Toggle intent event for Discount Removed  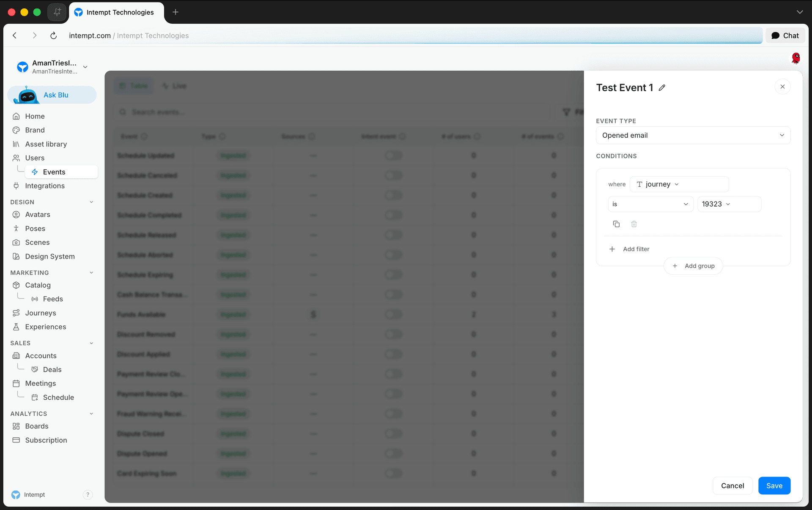click(393, 334)
